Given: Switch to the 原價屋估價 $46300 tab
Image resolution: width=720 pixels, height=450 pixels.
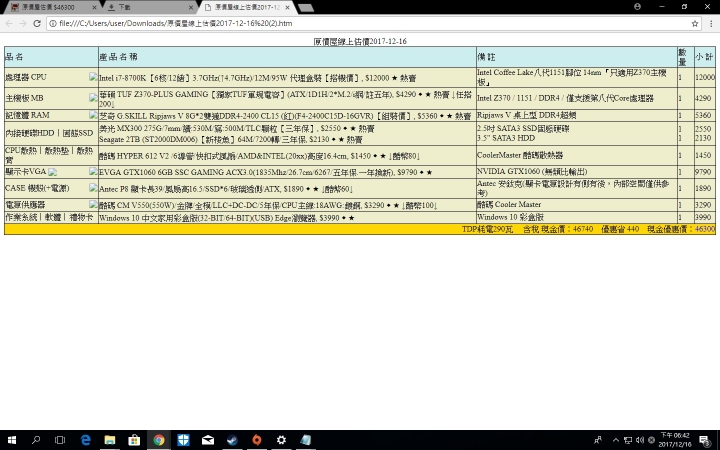Looking at the screenshot, I should pos(53,7).
